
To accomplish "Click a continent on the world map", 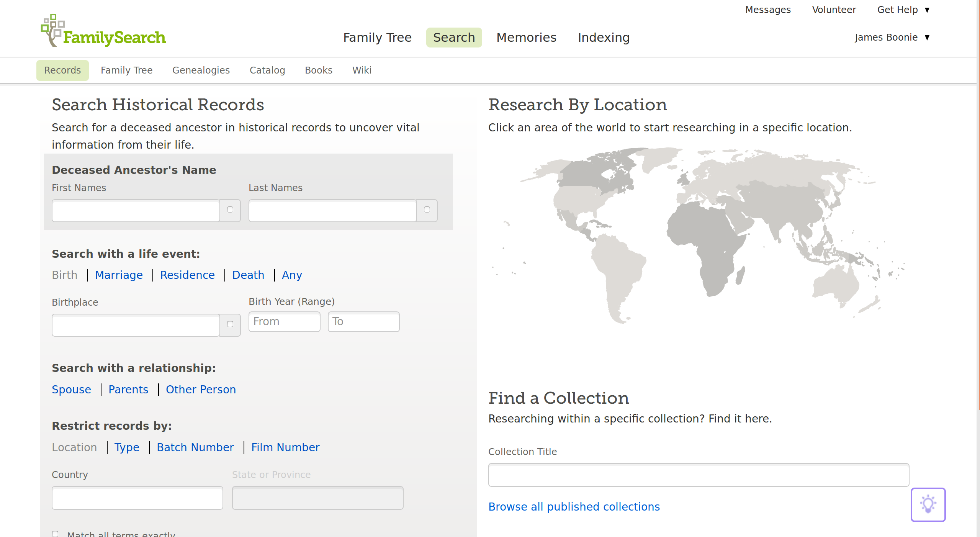I will (x=704, y=238).
